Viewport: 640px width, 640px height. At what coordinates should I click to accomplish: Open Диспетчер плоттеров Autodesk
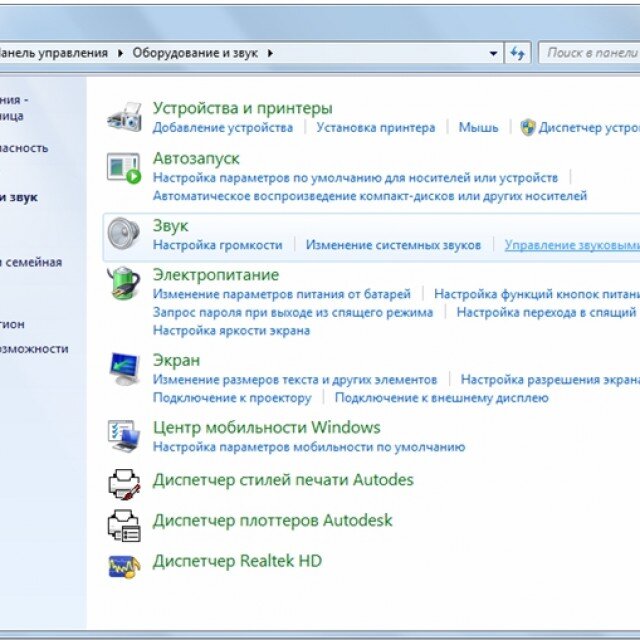[273, 520]
